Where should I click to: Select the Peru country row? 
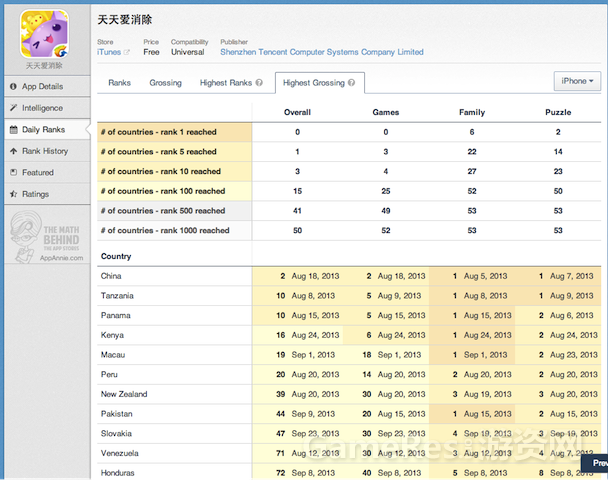point(349,375)
